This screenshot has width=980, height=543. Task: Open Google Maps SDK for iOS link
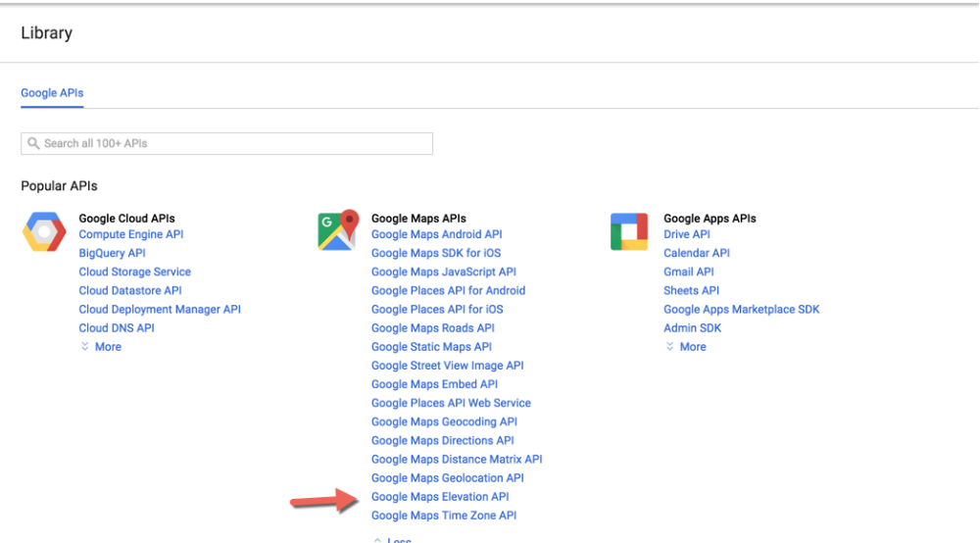point(436,253)
